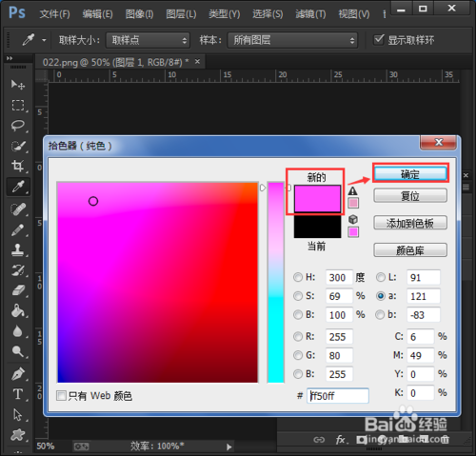The height and width of the screenshot is (456, 476).
Task: Select the Quick Selection tool
Action: pyautogui.click(x=18, y=146)
